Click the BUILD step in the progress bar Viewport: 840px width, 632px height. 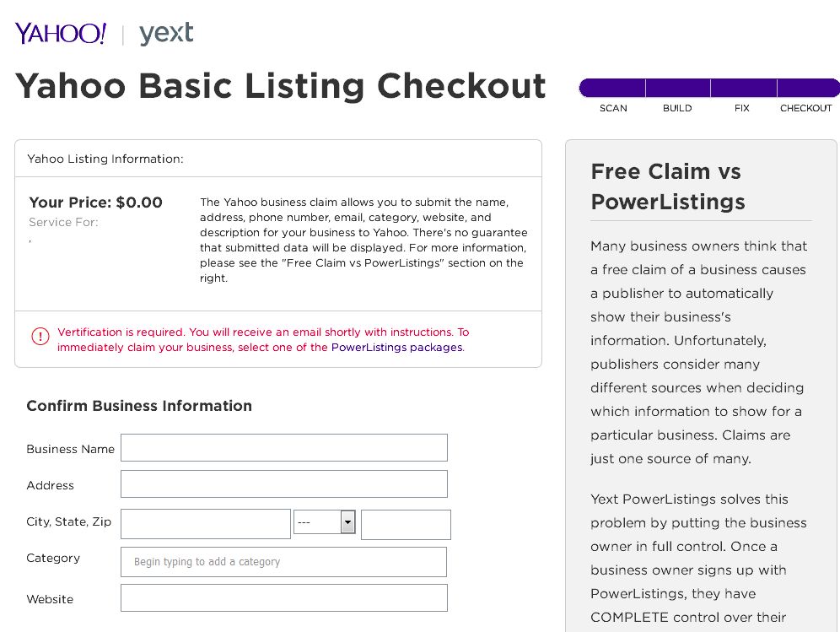point(677,108)
